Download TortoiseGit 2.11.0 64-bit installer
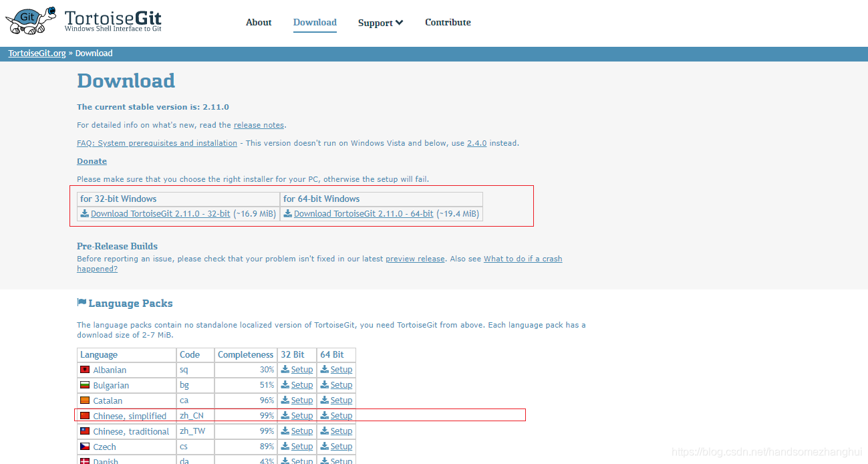This screenshot has height=464, width=868. [x=364, y=214]
